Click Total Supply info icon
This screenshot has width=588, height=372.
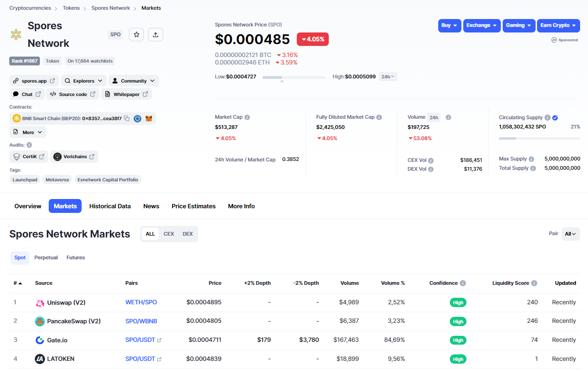pos(533,168)
